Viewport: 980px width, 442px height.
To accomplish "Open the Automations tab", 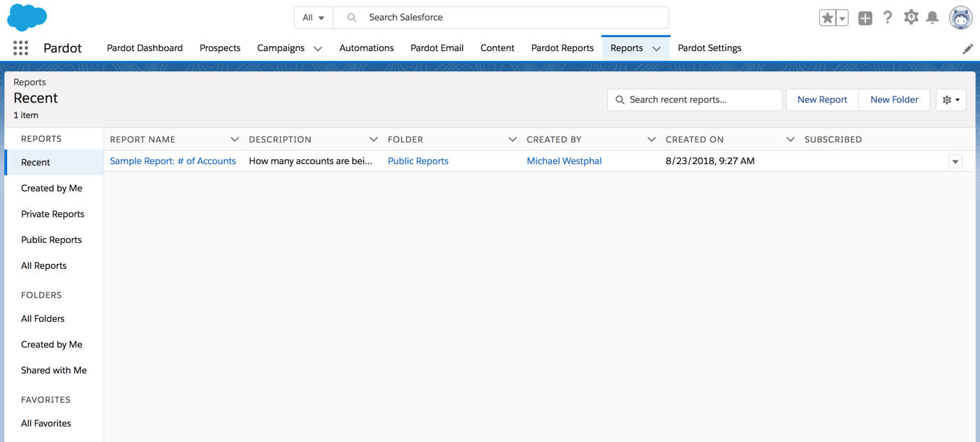I will [367, 48].
